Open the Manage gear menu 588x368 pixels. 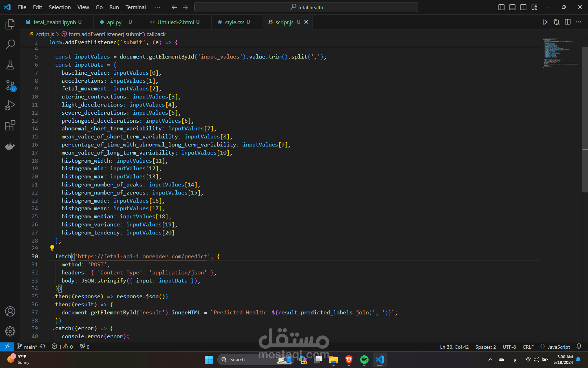[x=10, y=331]
